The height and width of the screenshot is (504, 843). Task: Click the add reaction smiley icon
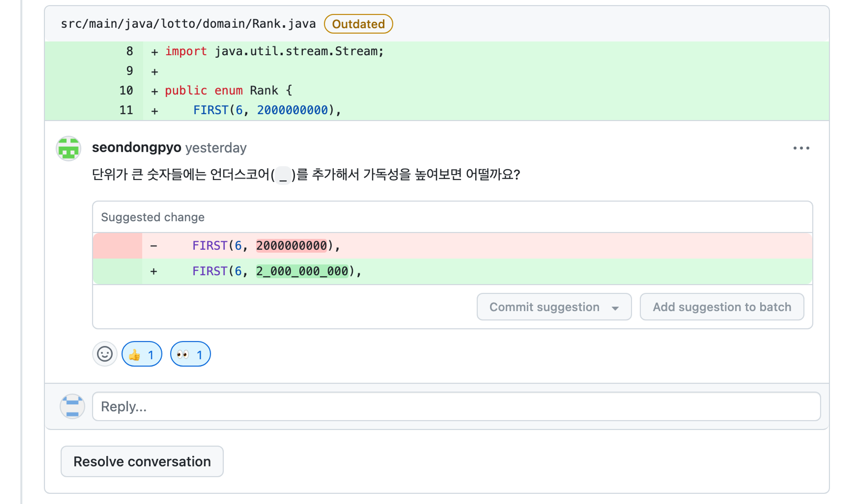[105, 354]
